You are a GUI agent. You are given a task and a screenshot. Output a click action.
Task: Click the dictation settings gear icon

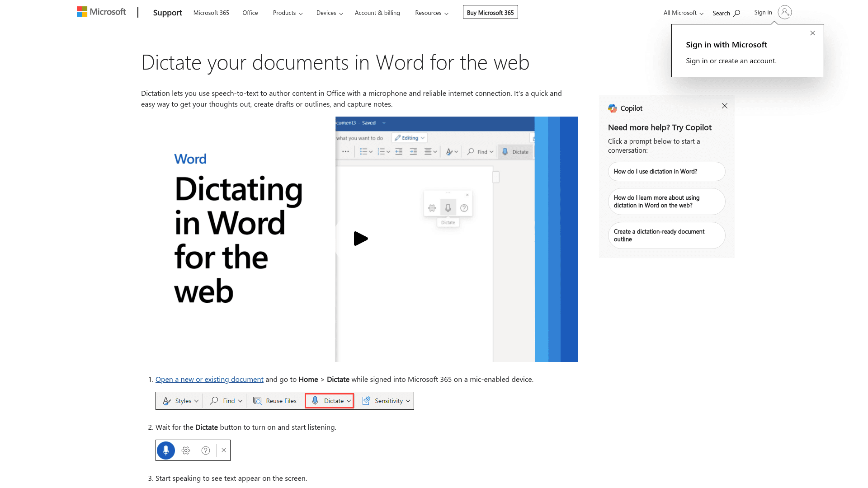(x=186, y=450)
